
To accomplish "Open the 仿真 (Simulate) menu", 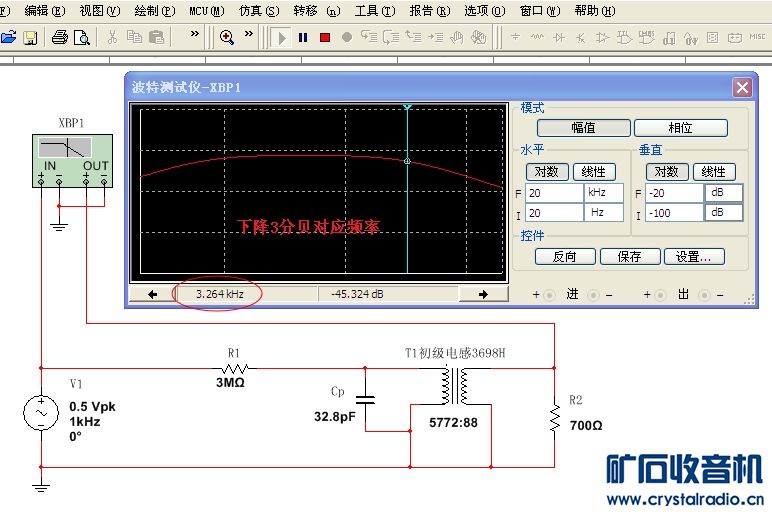I will (257, 10).
